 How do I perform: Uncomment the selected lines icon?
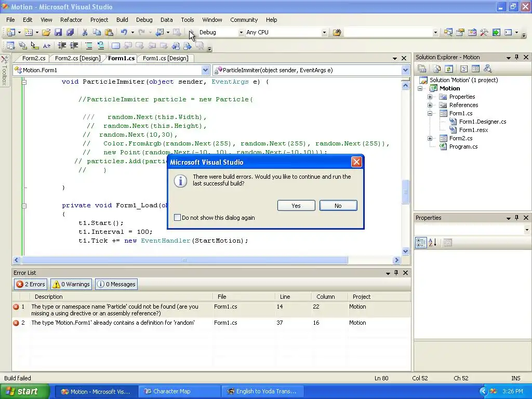[100, 46]
